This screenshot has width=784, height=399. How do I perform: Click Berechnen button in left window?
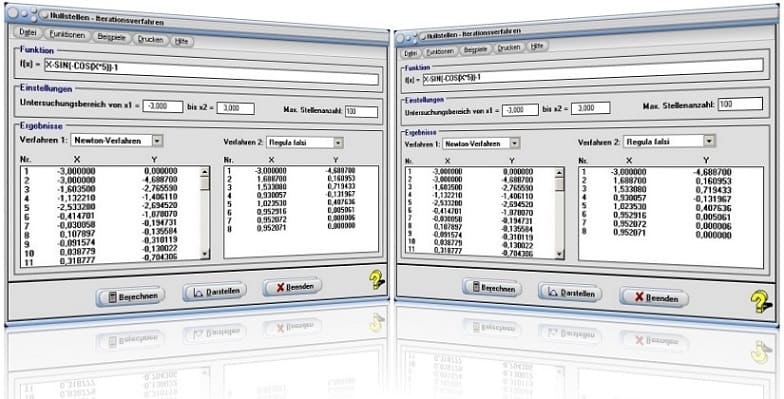pyautogui.click(x=130, y=296)
